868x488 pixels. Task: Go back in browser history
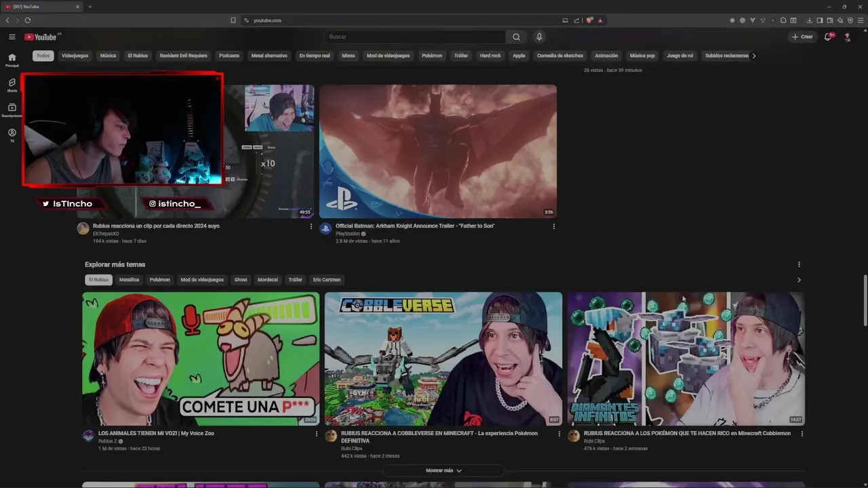(7, 20)
